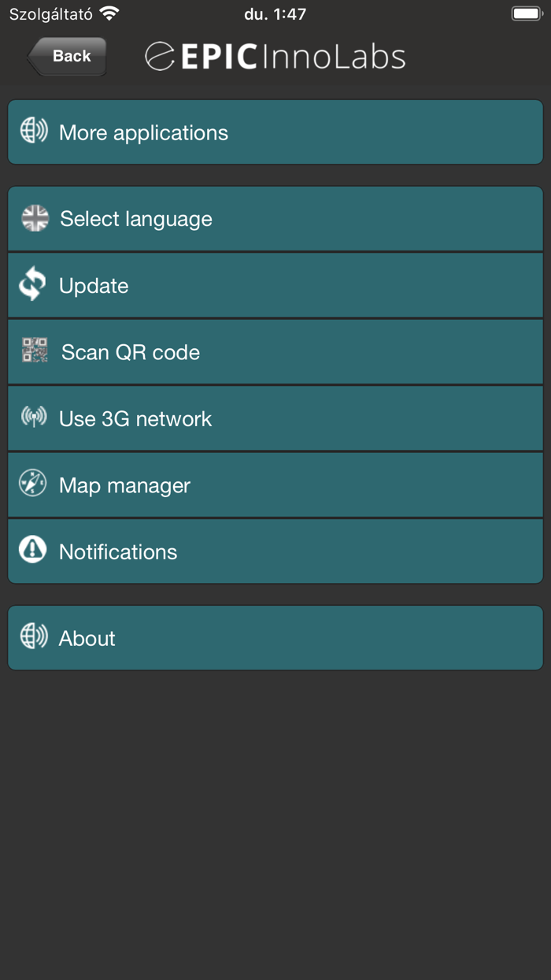Viewport: 551px width, 980px height.
Task: Toggle the Use 3G network label
Action: (x=135, y=418)
